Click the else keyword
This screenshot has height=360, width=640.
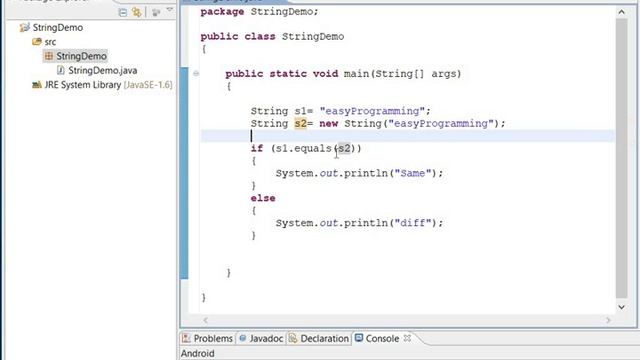pos(263,198)
